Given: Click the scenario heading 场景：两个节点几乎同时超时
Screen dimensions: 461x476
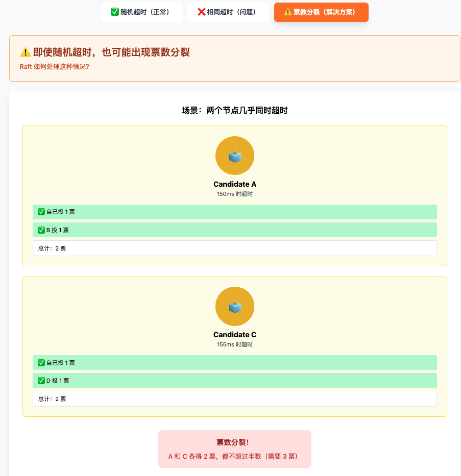Looking at the screenshot, I should point(235,110).
